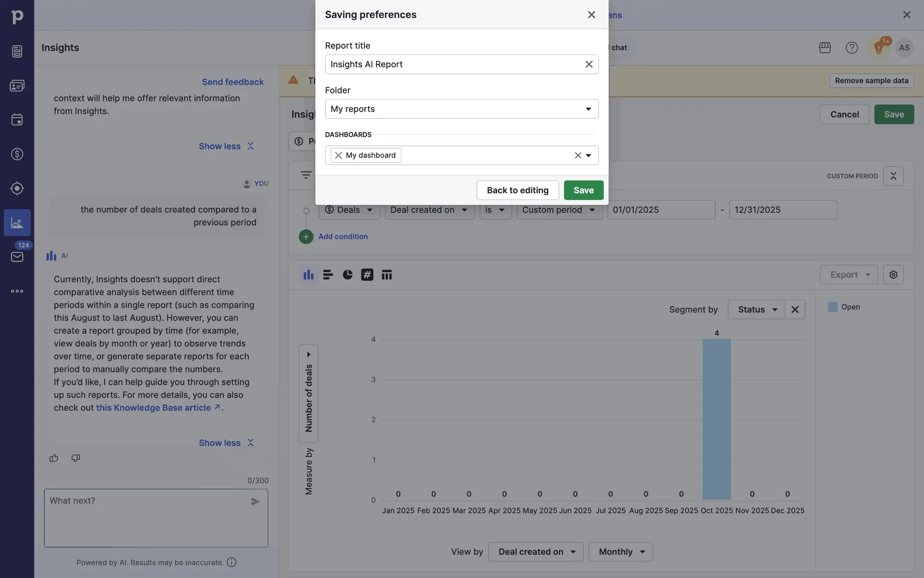Expand the Dashboards selection dropdown

point(588,155)
